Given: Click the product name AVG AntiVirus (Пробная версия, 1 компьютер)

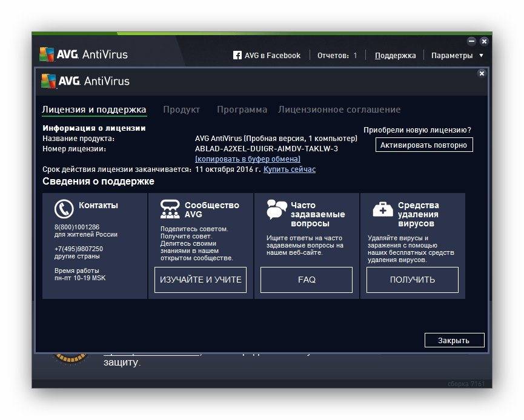Looking at the screenshot, I should point(276,138).
